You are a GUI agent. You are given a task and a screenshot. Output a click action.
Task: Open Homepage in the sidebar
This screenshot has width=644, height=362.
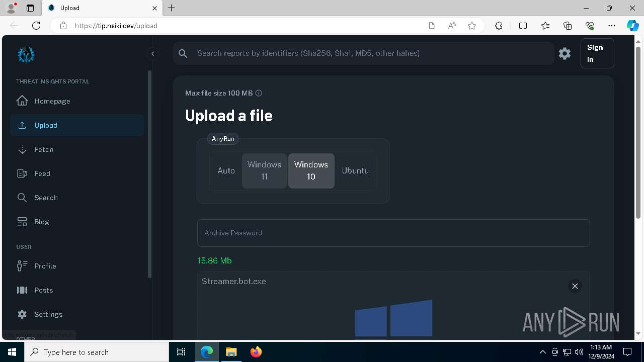coord(77,101)
